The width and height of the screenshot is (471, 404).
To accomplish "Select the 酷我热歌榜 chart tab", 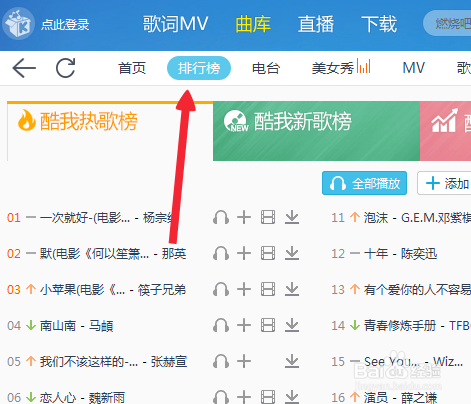I will pyautogui.click(x=110, y=131).
